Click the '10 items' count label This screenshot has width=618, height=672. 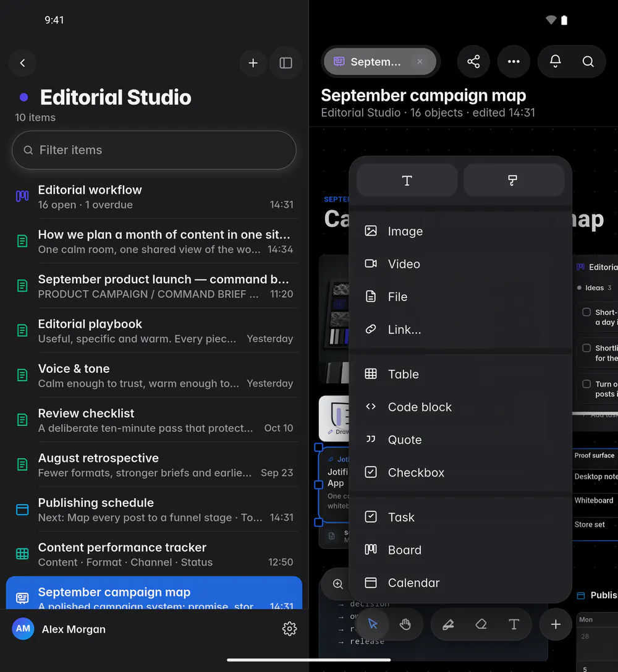pyautogui.click(x=35, y=117)
